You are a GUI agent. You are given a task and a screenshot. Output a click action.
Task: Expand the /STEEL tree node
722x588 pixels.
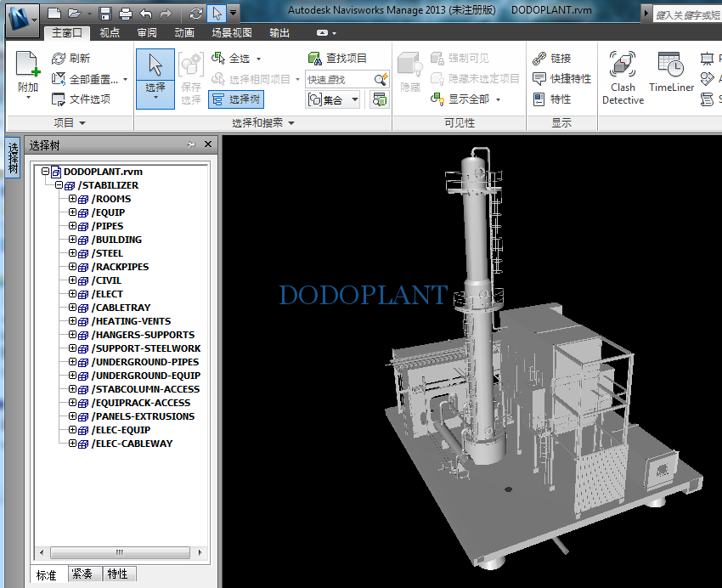(x=73, y=253)
